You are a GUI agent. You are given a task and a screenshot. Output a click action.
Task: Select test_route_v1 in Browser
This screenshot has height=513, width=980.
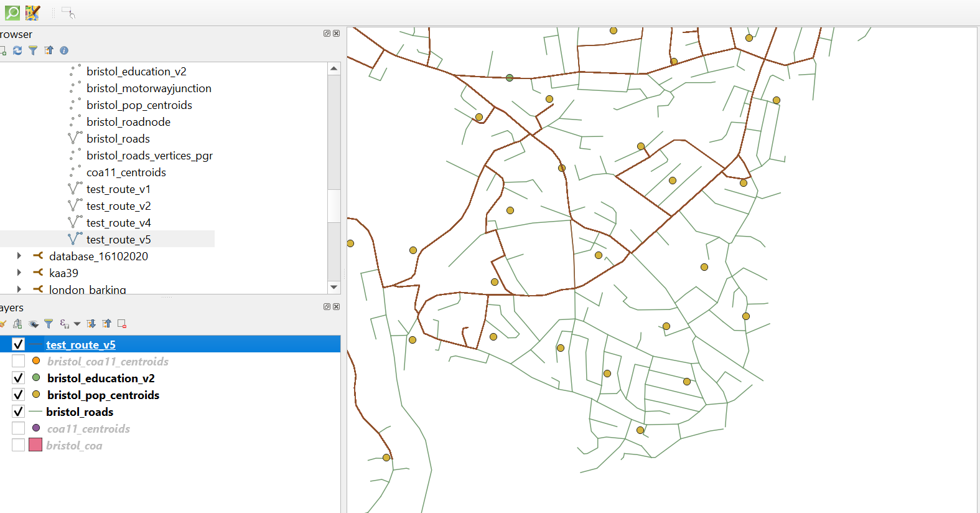coord(118,189)
